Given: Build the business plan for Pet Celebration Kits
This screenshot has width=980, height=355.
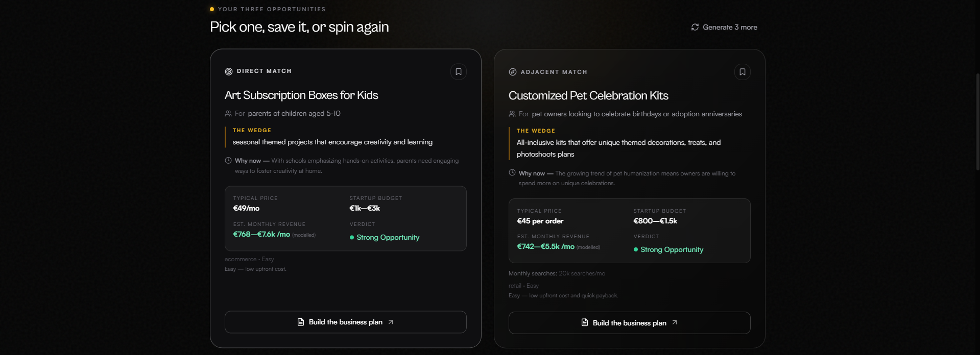Looking at the screenshot, I should 630,323.
